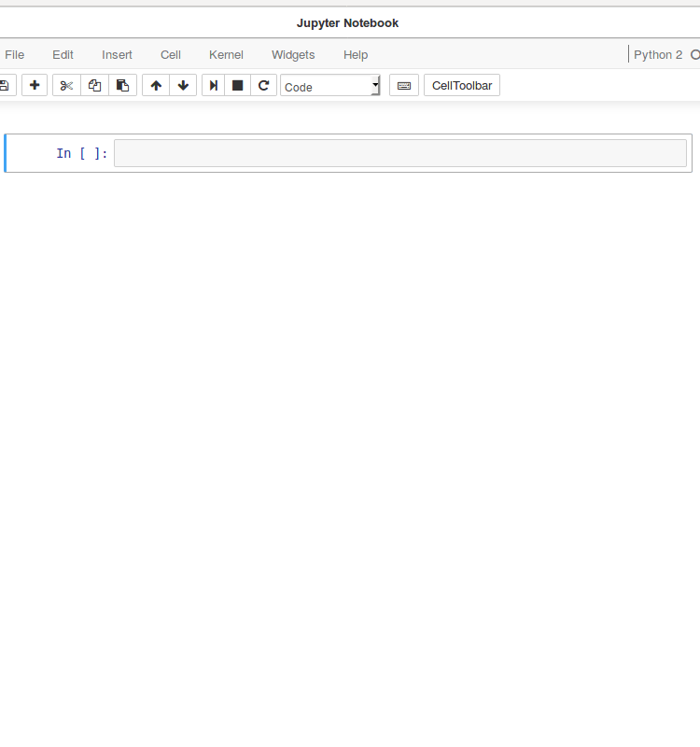Click inside the empty code cell input
This screenshot has height=747, width=700.
tap(399, 153)
